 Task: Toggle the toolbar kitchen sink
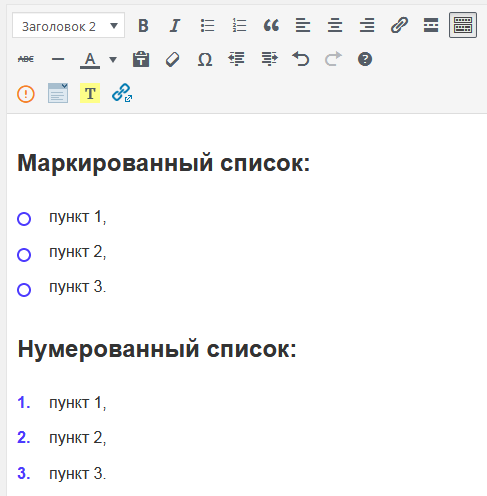(463, 25)
